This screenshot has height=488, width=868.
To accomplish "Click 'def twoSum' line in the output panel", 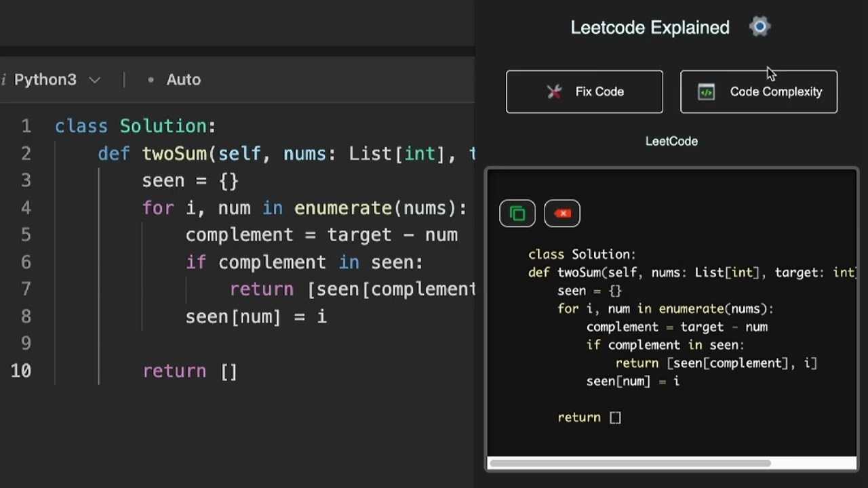I will coord(692,272).
